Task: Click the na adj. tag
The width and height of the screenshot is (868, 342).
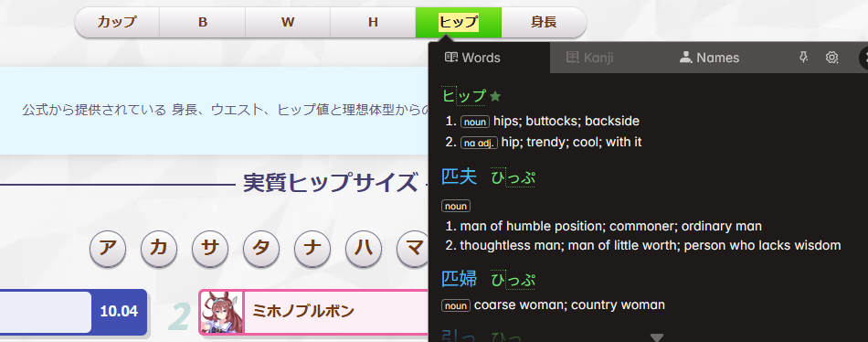Action: point(480,143)
